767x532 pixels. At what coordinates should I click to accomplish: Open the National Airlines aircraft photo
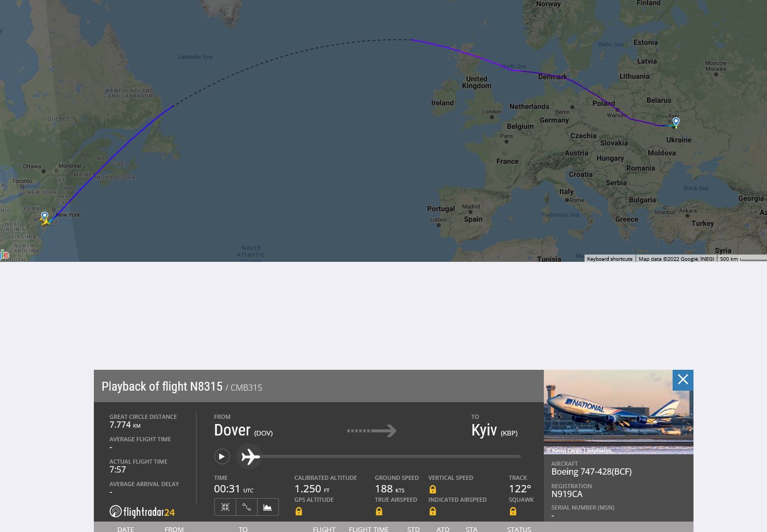click(618, 412)
